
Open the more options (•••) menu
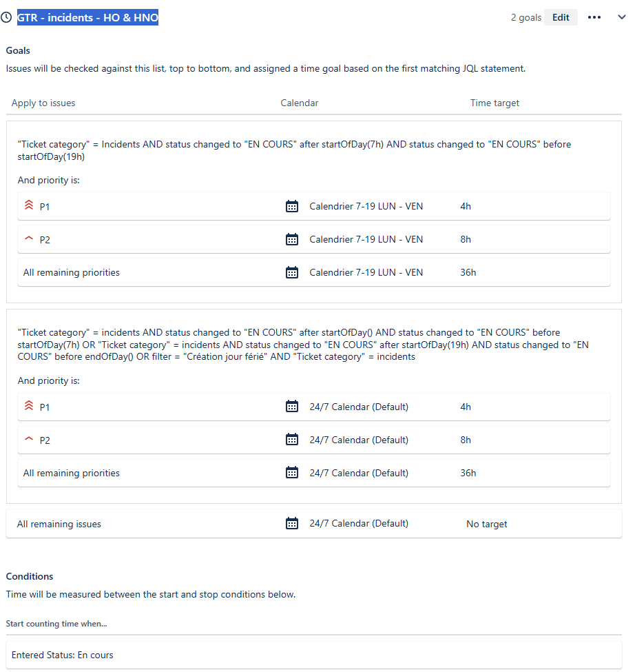[594, 17]
